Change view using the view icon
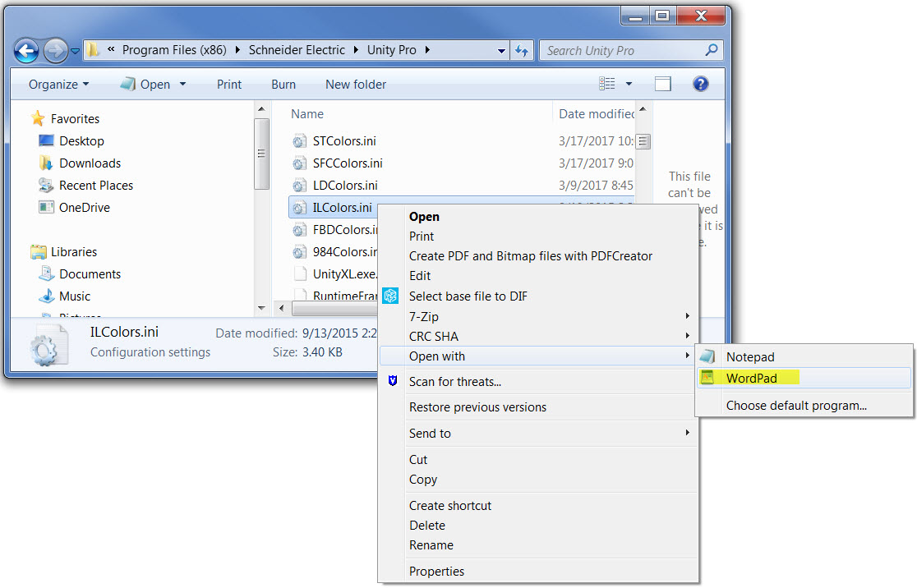The width and height of the screenshot is (917, 588). point(607,84)
